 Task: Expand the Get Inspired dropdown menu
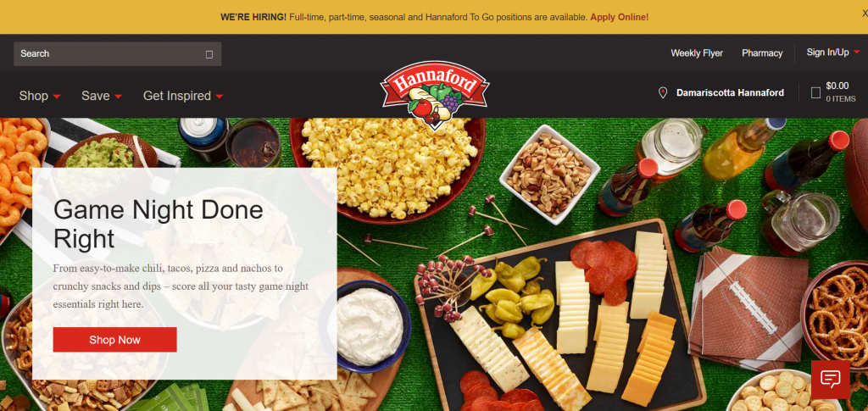click(183, 96)
